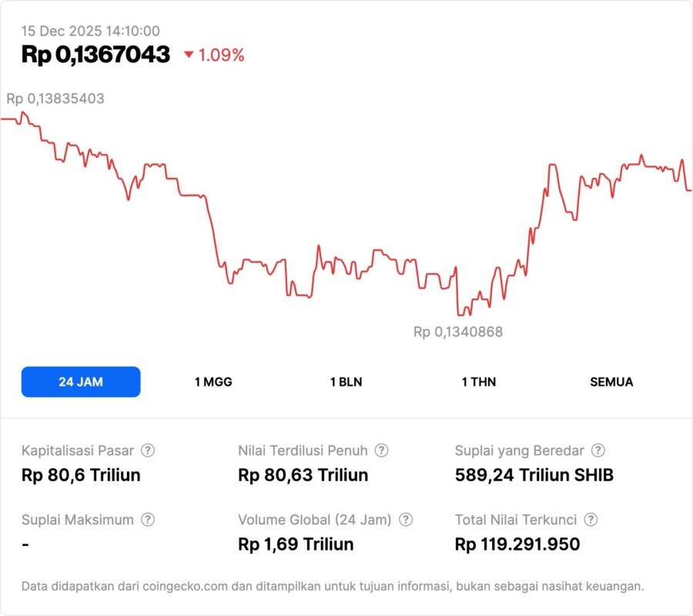This screenshot has height=616, width=693.
Task: Switch the chart to 1 BLN
Action: point(346,382)
